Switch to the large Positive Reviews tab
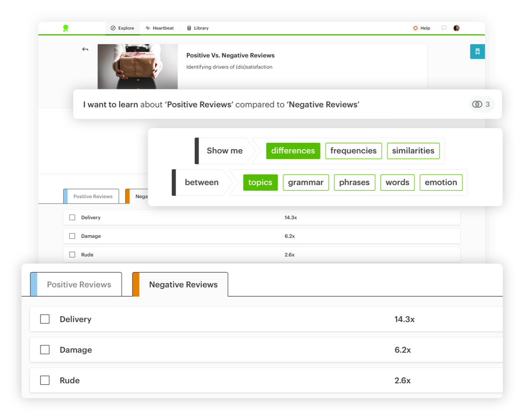524x420 pixels. coord(76,285)
